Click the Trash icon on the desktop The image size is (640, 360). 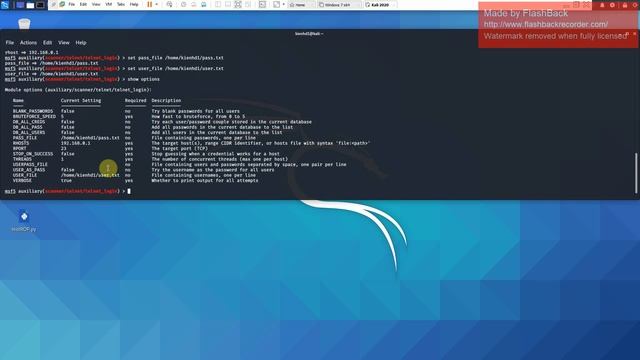24,24
